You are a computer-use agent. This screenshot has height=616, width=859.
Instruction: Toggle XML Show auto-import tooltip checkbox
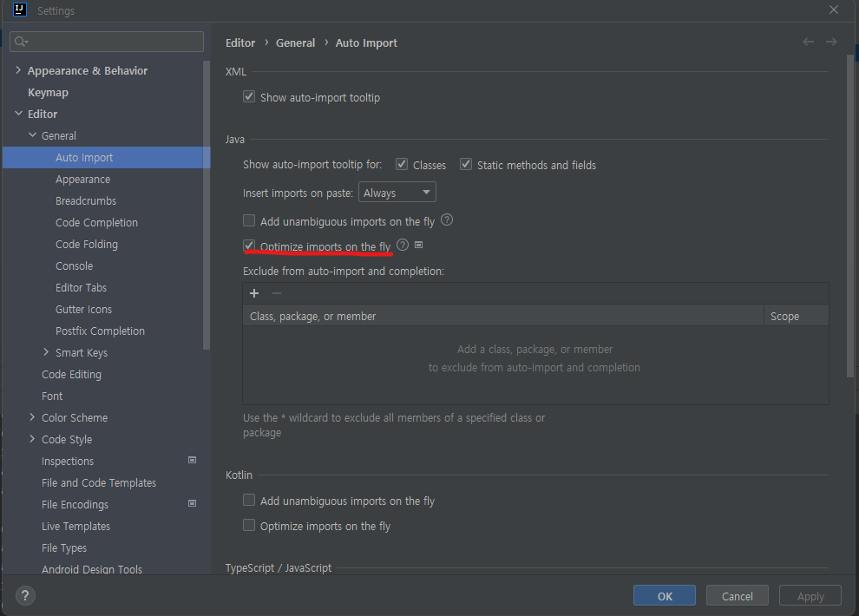(x=249, y=97)
